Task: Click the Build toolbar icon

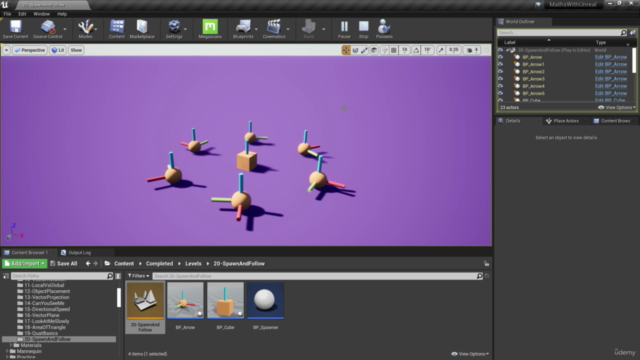Action: [309, 29]
